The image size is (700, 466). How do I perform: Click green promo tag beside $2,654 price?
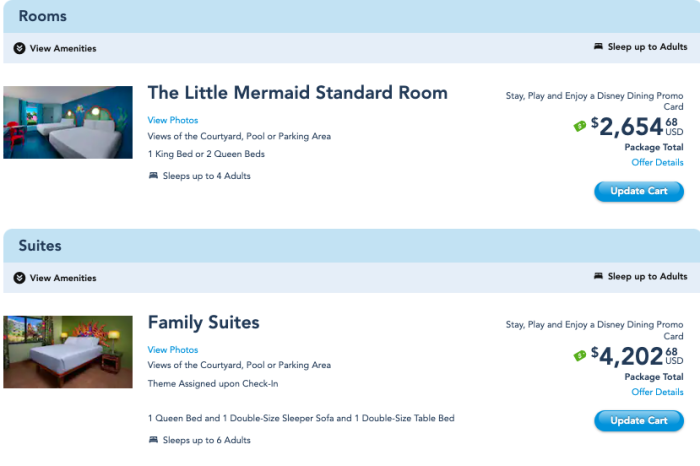[579, 126]
